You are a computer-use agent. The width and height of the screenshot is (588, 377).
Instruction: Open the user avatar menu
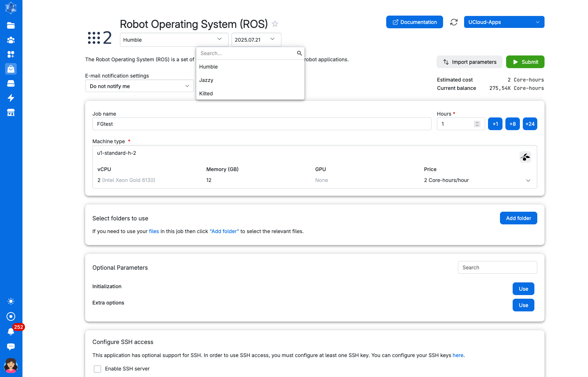click(11, 365)
